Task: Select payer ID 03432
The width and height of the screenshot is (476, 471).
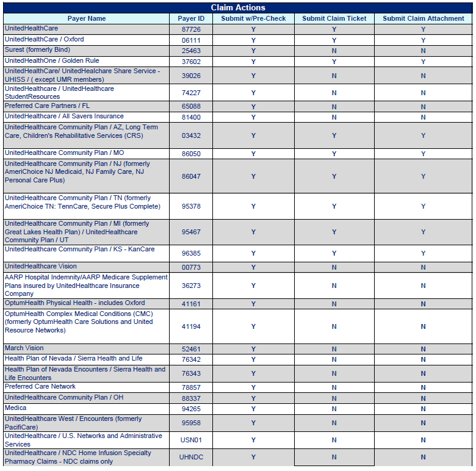Action: pos(191,135)
